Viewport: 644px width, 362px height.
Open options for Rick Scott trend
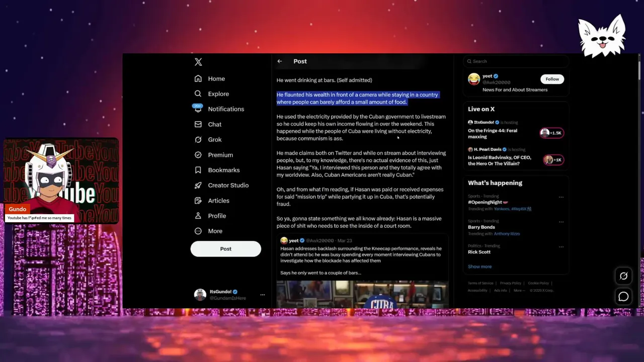pyautogui.click(x=561, y=246)
